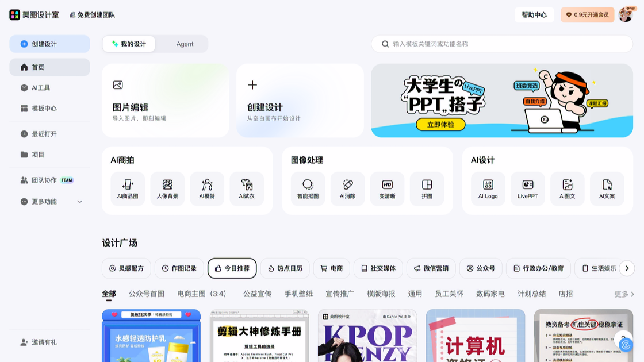The height and width of the screenshot is (362, 644).
Task: Launch the LivePPT tool
Action: click(527, 188)
